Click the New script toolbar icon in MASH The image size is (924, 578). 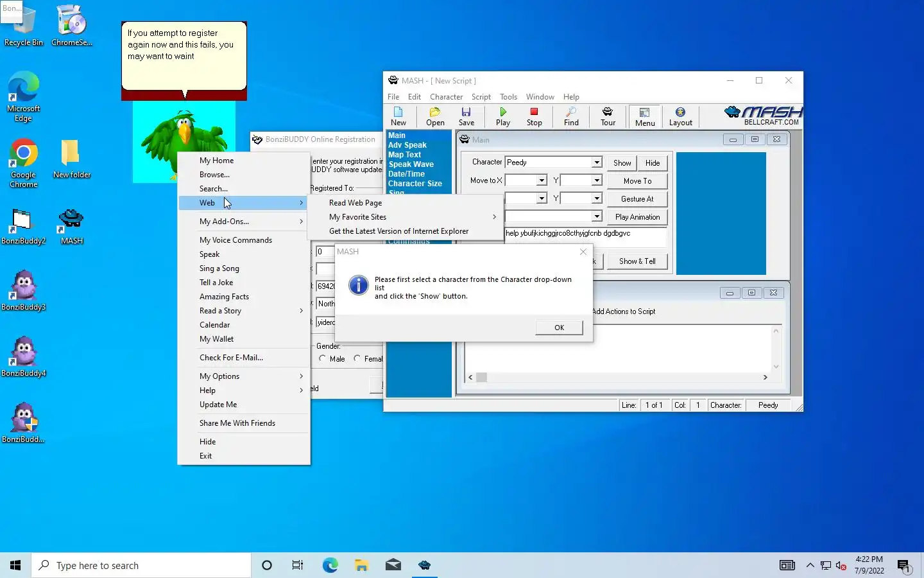click(398, 117)
